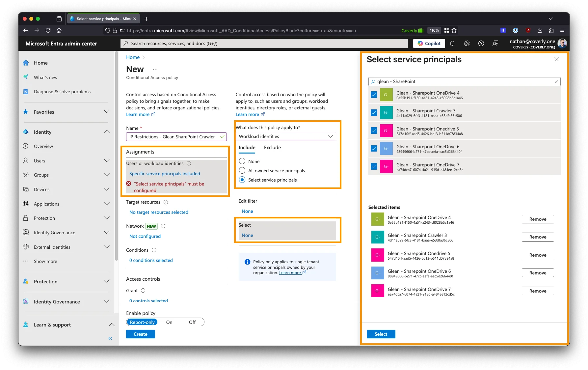This screenshot has width=588, height=370.
Task: Click the Create button
Action: pyautogui.click(x=140, y=334)
